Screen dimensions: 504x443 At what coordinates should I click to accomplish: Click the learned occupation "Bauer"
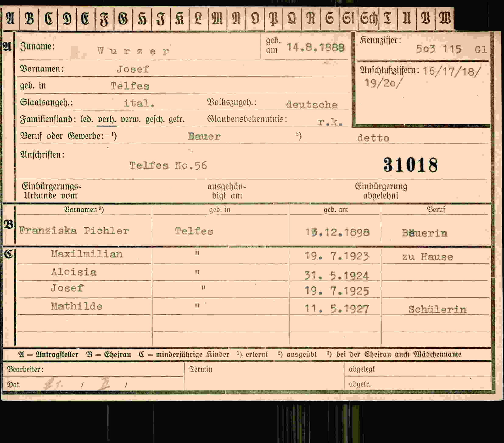(x=204, y=136)
